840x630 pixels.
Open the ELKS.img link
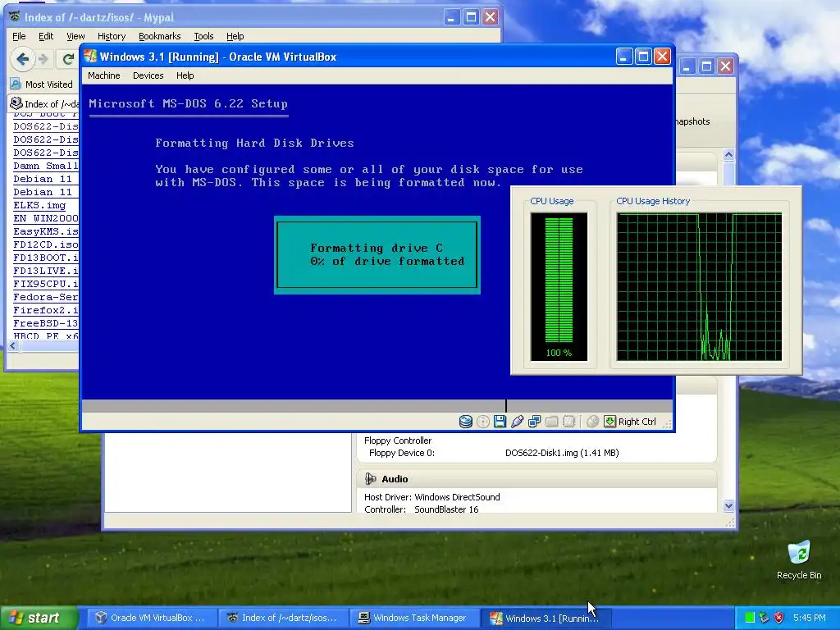[x=39, y=205]
